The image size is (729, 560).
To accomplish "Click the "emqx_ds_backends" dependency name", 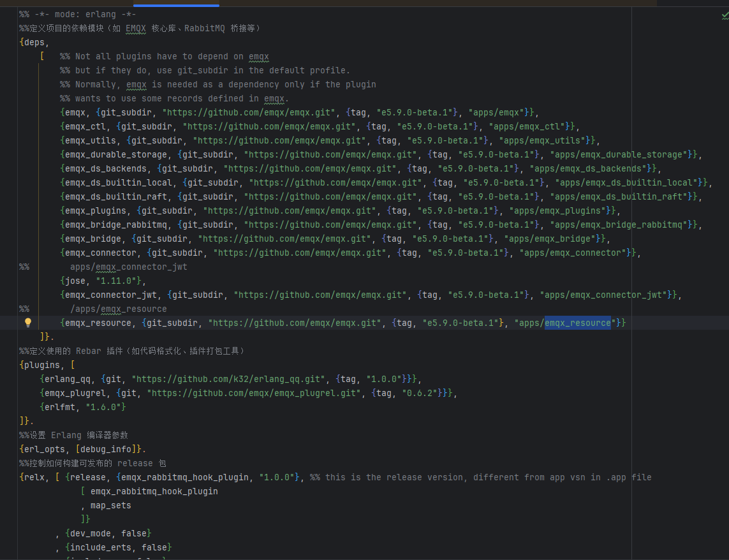I will coord(106,168).
